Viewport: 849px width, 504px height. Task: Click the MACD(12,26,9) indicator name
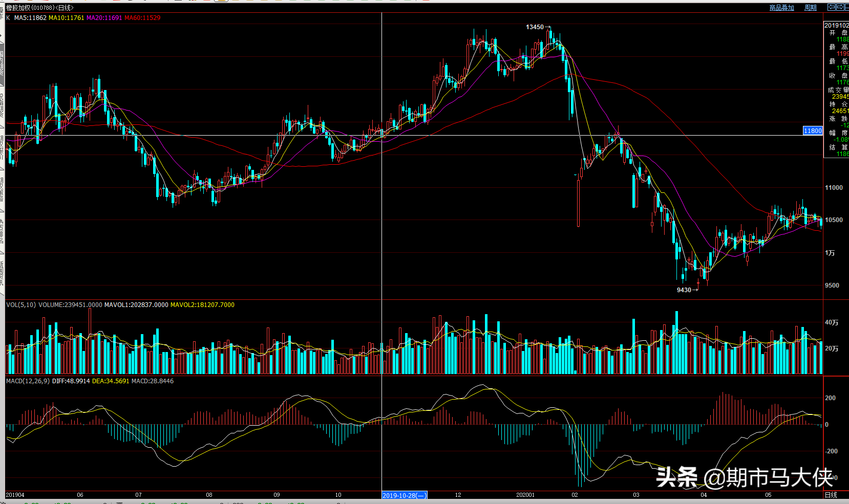[x=28, y=381]
